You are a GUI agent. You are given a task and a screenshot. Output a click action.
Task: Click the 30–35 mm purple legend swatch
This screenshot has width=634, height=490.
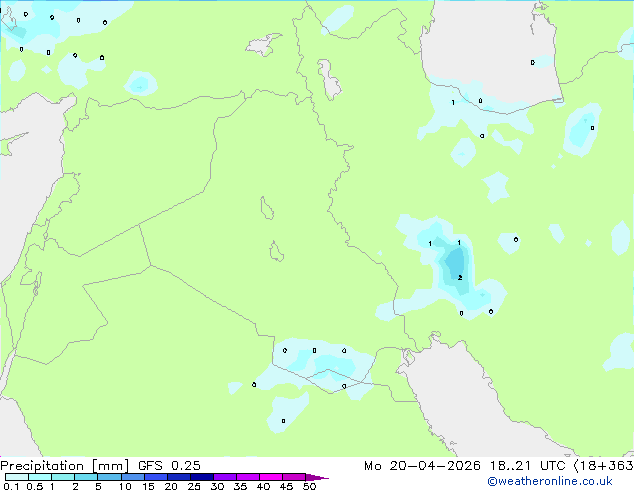[224, 477]
